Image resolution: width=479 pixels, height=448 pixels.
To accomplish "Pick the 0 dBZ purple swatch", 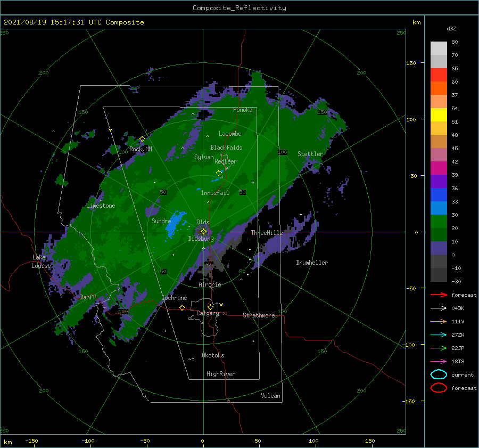I will click(439, 248).
